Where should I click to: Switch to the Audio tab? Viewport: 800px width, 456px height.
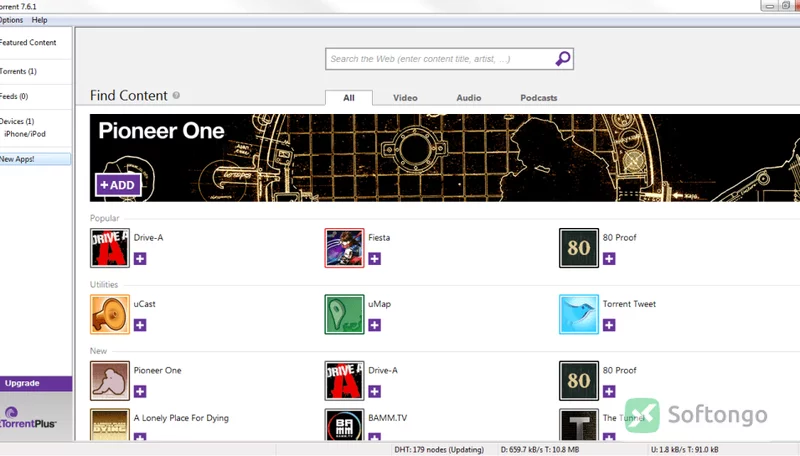[468, 98]
